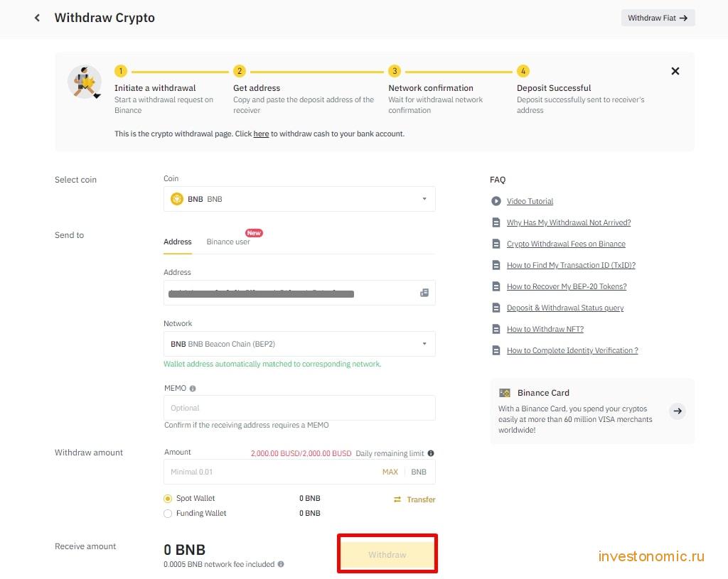Click the BNB coin logo icon
Viewport: 728px width, 579px height.
(177, 199)
